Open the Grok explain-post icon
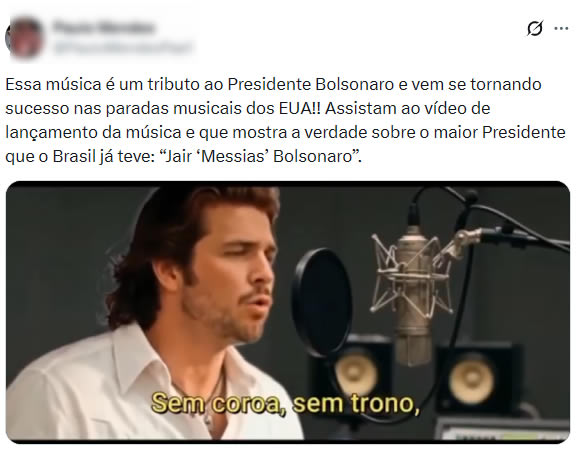The width and height of the screenshot is (580, 459). click(x=535, y=28)
